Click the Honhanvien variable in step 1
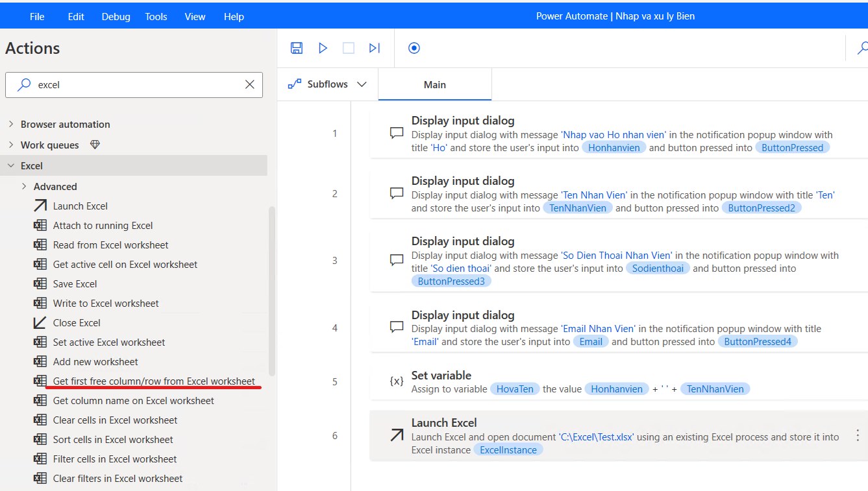Screen dimensions: 868x491 [614, 148]
